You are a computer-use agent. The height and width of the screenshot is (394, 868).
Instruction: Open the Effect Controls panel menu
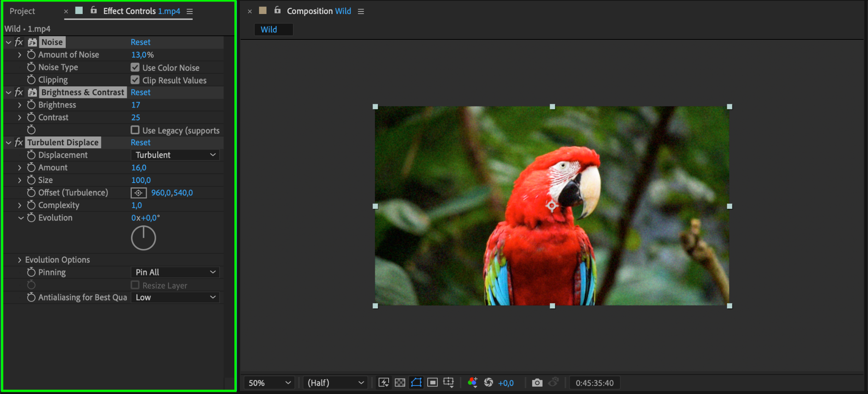pos(190,11)
